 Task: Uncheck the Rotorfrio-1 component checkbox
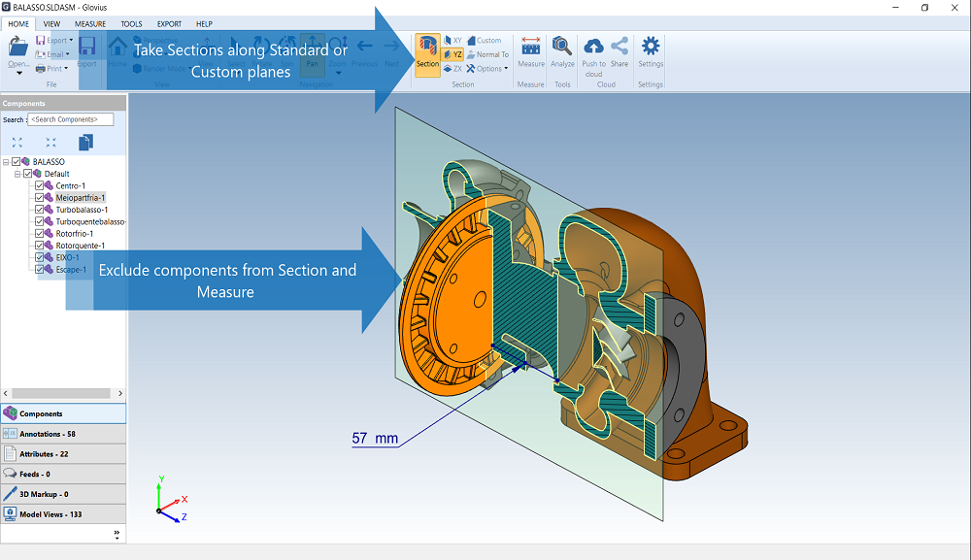pos(40,233)
